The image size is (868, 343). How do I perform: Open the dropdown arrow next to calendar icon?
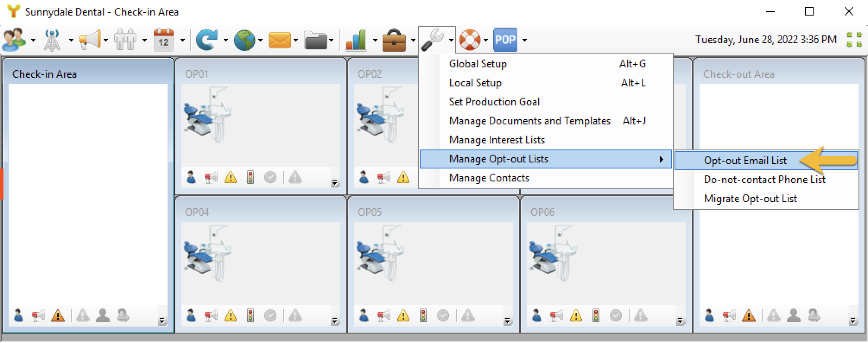coord(183,40)
